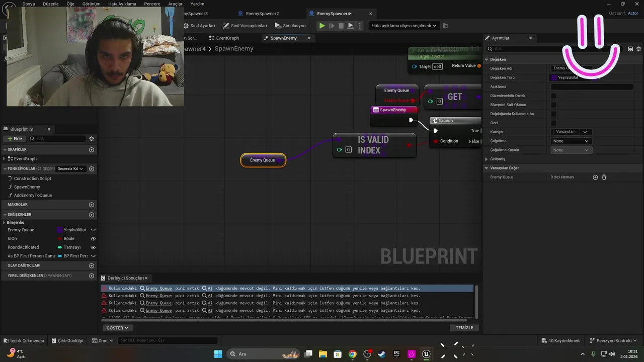The width and height of the screenshot is (644, 362).
Task: Add a local variable for SpawnEnemy
Action: 92,276
